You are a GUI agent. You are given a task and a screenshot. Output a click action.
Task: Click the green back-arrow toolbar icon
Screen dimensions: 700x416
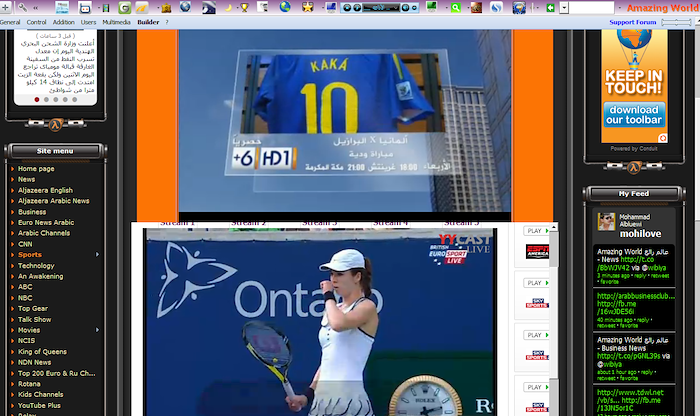(550, 8)
